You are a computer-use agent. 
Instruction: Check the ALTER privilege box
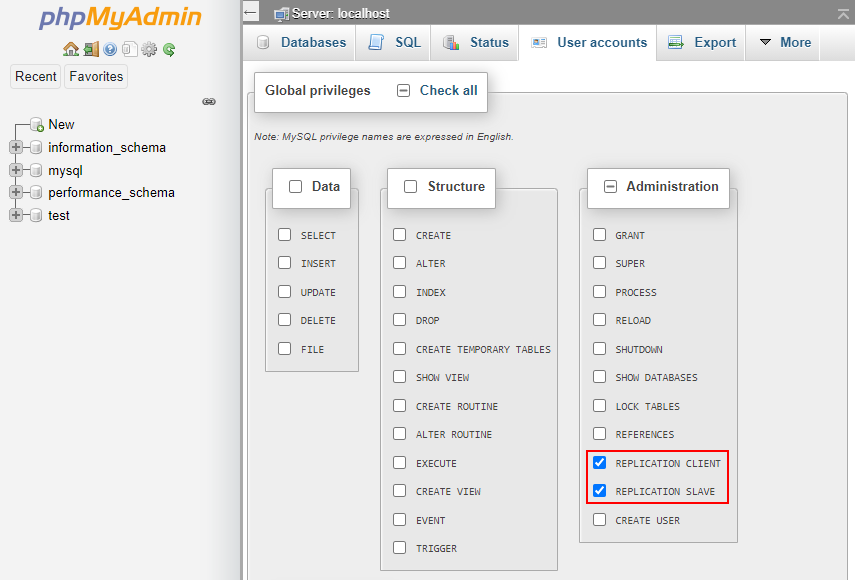[400, 263]
